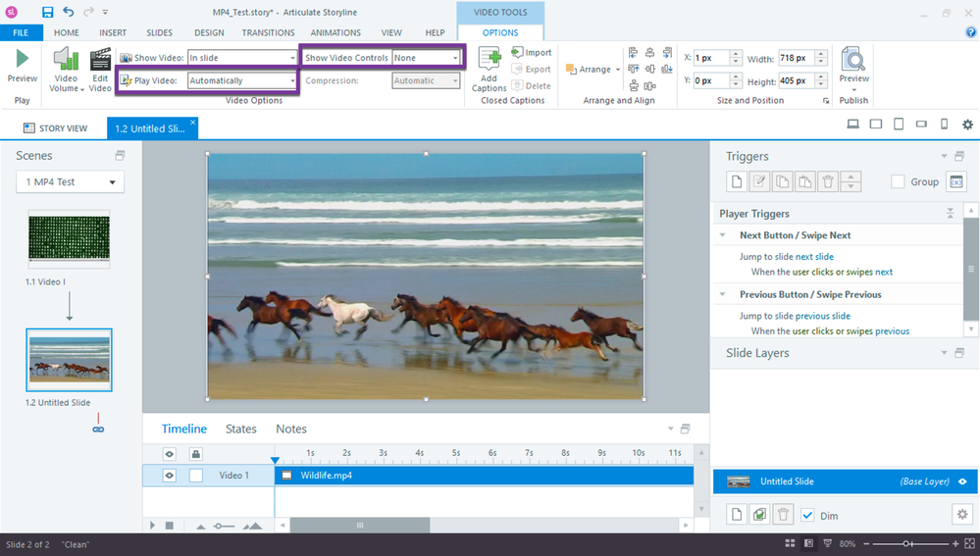Delete trigger with the trash icon
Image resolution: width=980 pixels, height=556 pixels.
[828, 181]
